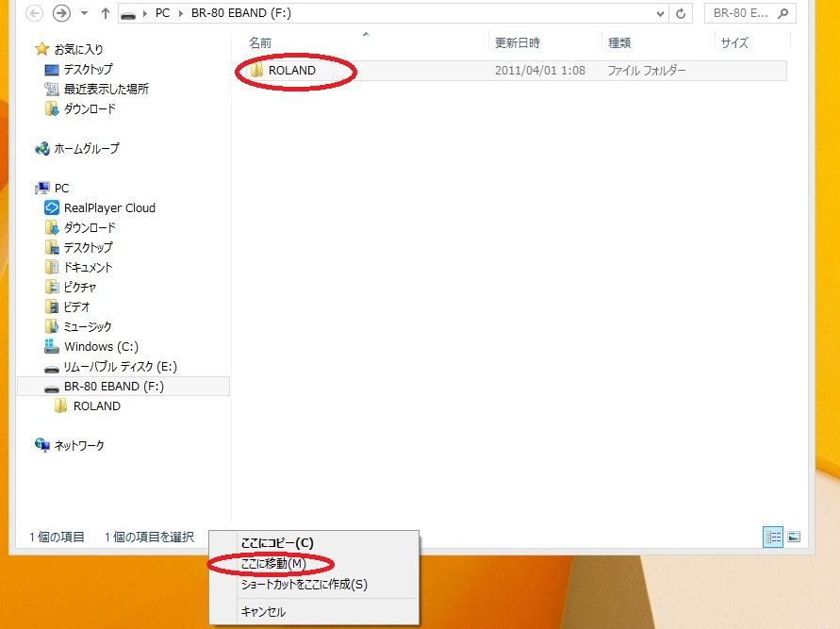Sort by the 名前 column header
The image size is (840, 629).
[x=260, y=42]
